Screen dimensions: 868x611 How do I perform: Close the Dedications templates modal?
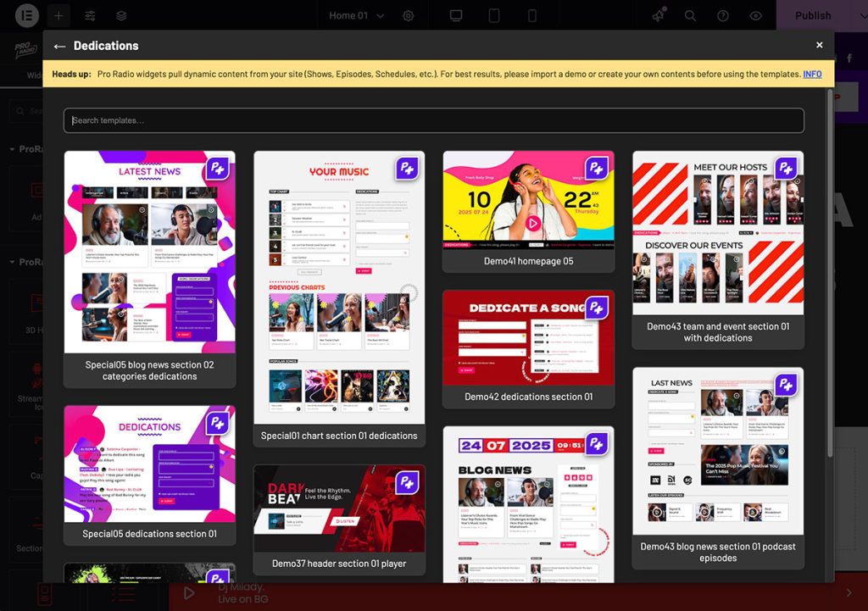[x=819, y=45]
